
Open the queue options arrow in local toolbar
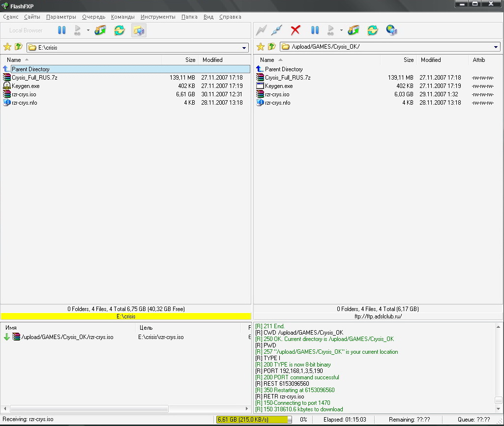coord(88,30)
